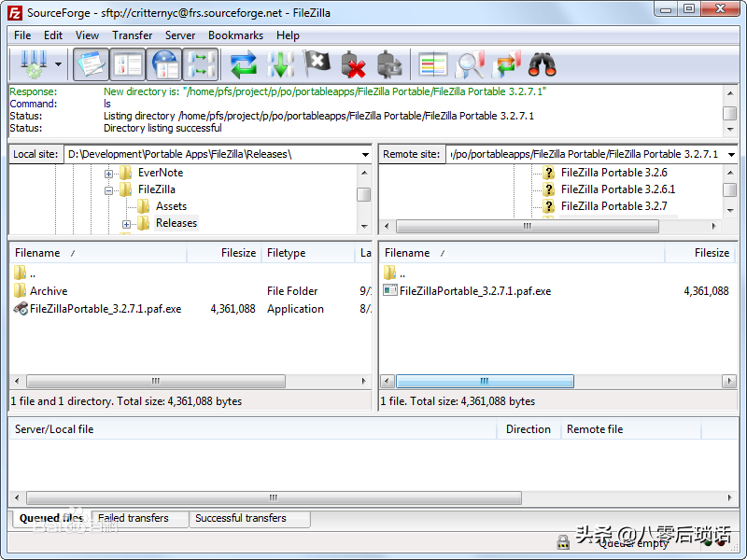
Task: Open the View menu
Action: coord(87,35)
